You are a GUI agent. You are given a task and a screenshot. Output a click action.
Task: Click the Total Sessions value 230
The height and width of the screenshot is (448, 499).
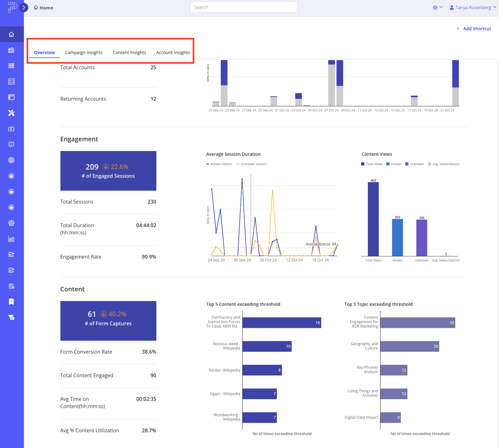[152, 202]
